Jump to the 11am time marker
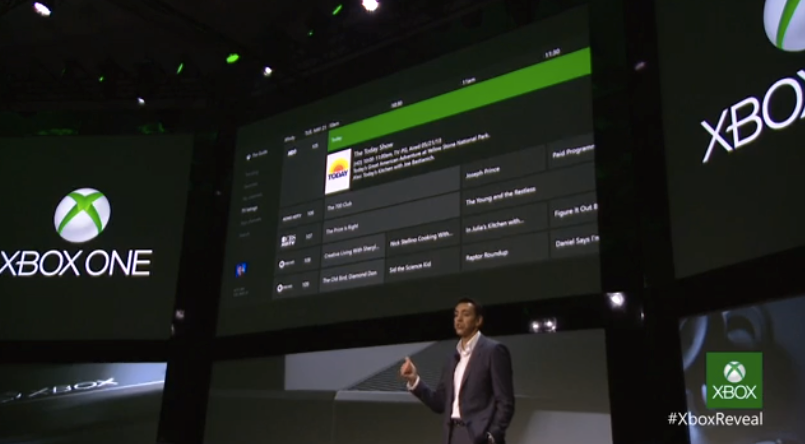 click(x=468, y=81)
